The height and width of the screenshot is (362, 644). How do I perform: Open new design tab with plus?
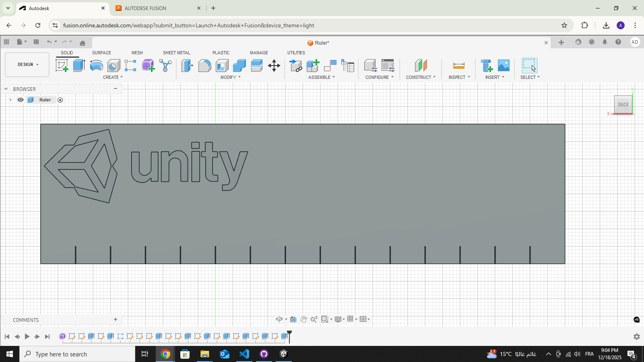[x=561, y=42]
